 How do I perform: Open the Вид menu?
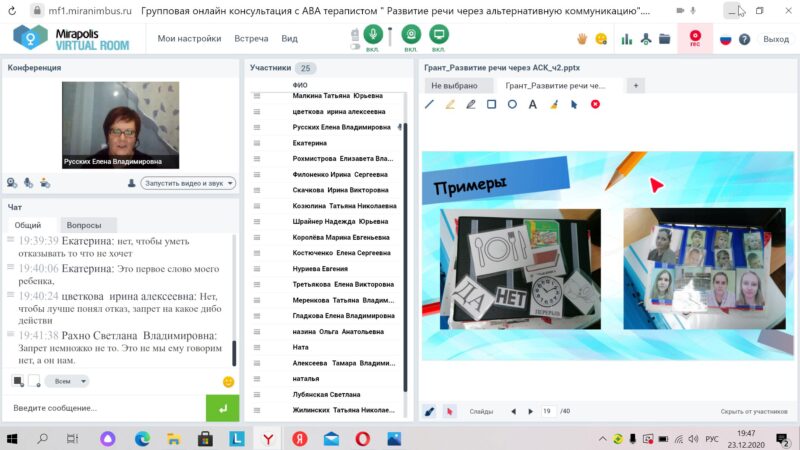tap(289, 38)
